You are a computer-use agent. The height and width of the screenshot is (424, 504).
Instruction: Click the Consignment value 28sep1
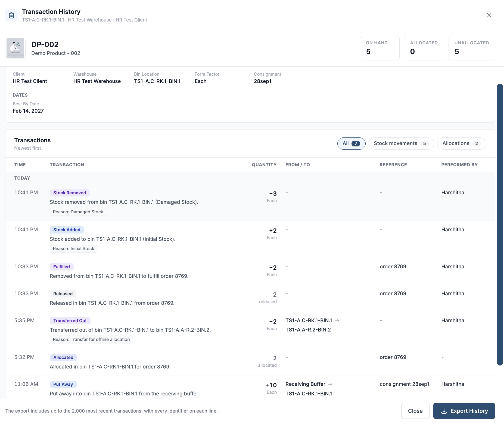[x=263, y=81]
